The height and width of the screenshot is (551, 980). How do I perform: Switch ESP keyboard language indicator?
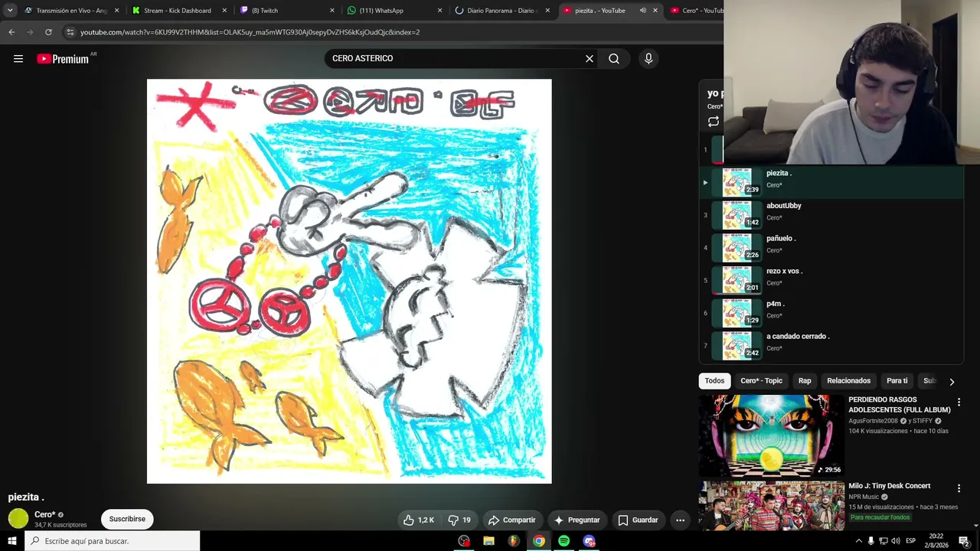pos(911,541)
